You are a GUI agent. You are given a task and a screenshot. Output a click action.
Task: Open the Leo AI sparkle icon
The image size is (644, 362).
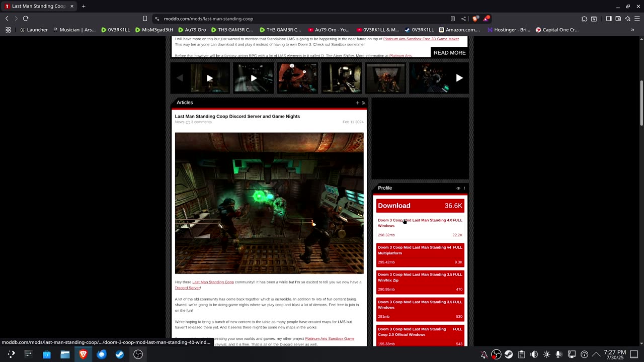627,19
